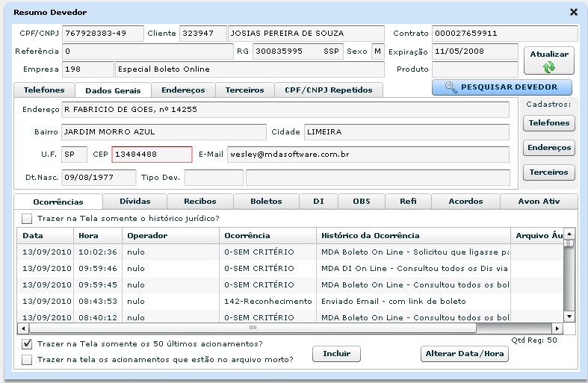
Task: Click the E-Mail field
Action: [x=368, y=155]
